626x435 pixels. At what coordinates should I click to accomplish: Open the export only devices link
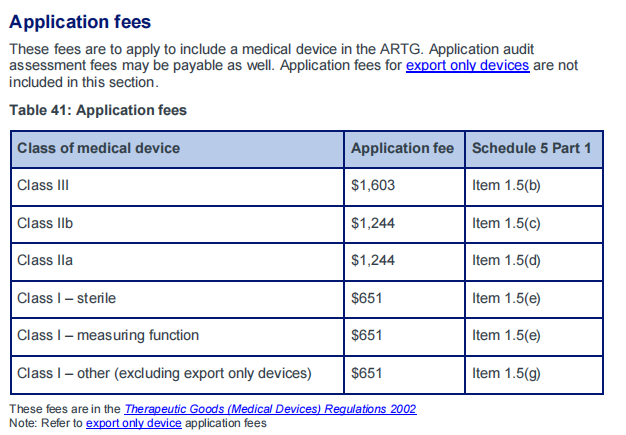(x=468, y=65)
